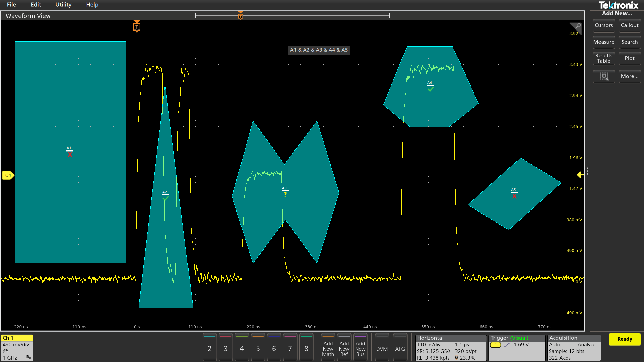The width and height of the screenshot is (644, 362).
Task: Click the orange trigger position T marker
Action: 137,27
